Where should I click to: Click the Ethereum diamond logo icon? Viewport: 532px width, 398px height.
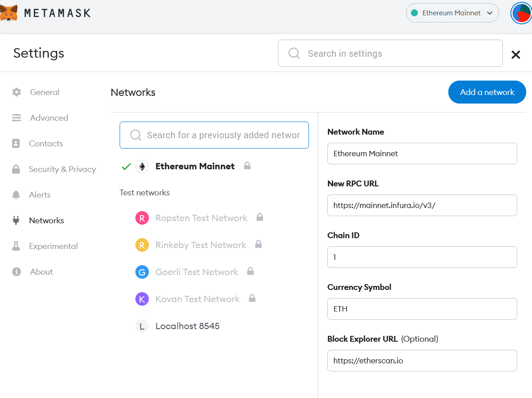click(x=142, y=167)
